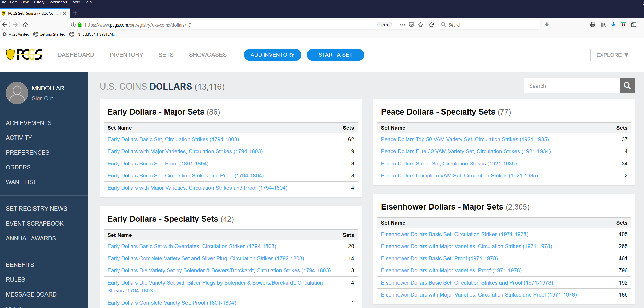Open EVENT SCRAPBOOK in sidebar
The width and height of the screenshot is (644, 308).
35,224
